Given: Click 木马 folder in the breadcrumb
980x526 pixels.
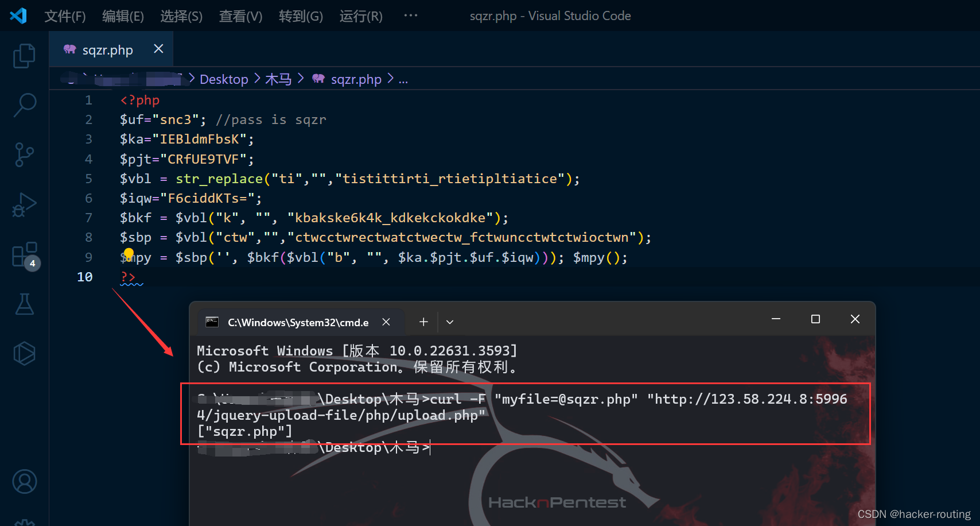Looking at the screenshot, I should point(278,79).
